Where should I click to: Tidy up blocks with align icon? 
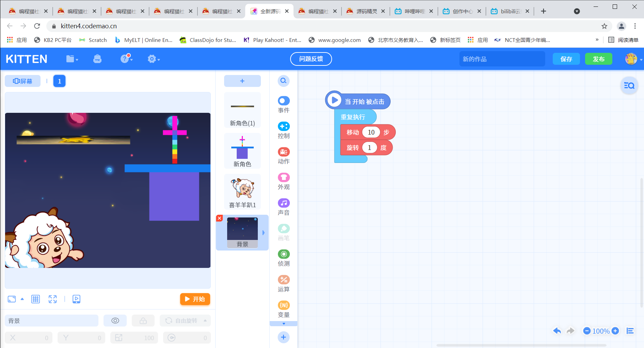[630, 331]
